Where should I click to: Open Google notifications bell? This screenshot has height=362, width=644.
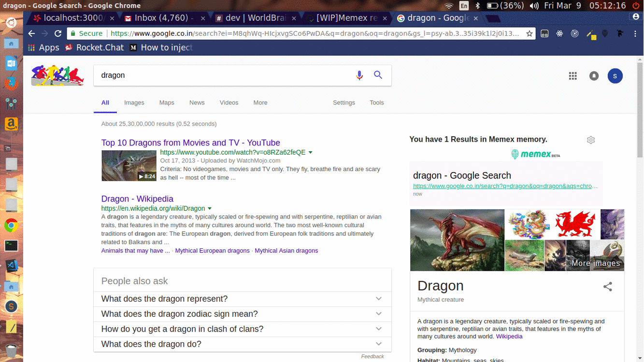pyautogui.click(x=594, y=76)
